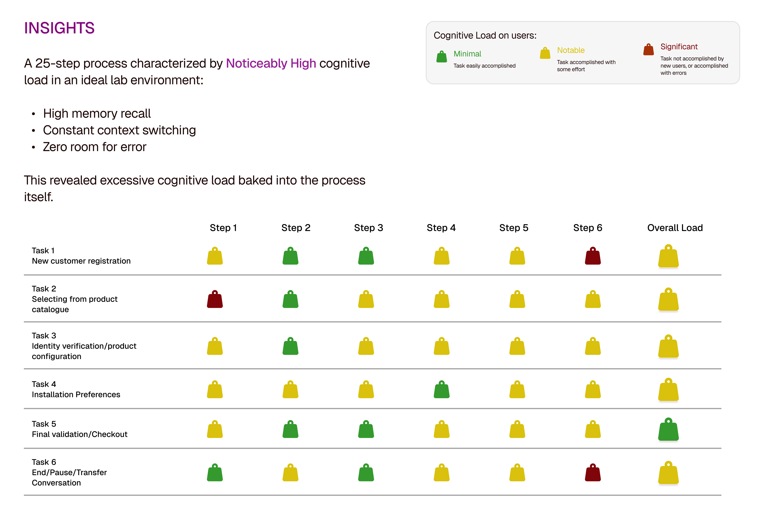This screenshot has height=532, width=764.
Task: Click the yellow Notable legend weight icon
Action: [x=545, y=53]
